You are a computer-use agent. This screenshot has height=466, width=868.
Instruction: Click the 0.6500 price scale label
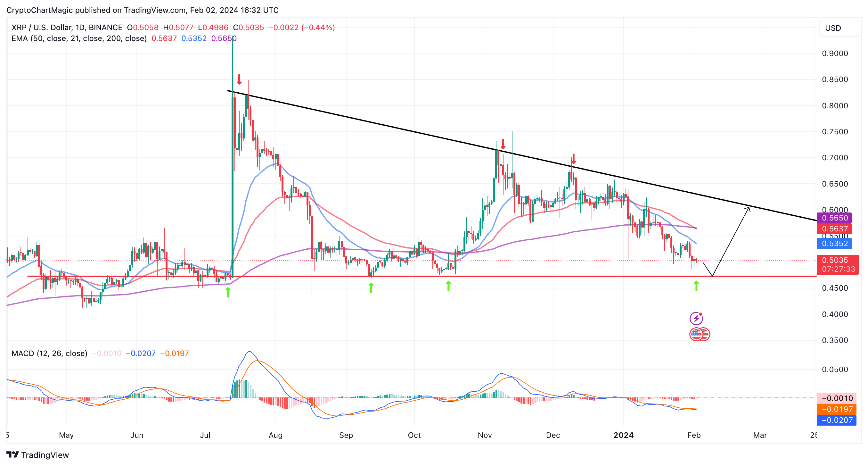(835, 184)
